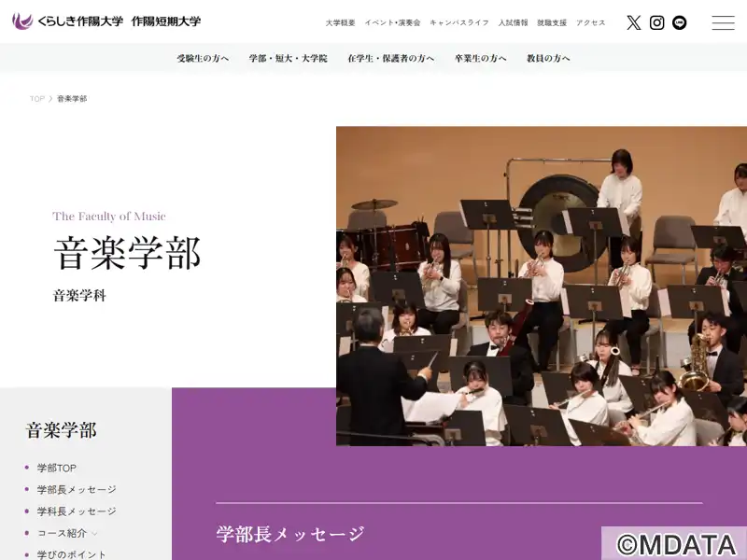The image size is (747, 560).
Task: Open 学部TOP in sidebar
Action: [57, 469]
